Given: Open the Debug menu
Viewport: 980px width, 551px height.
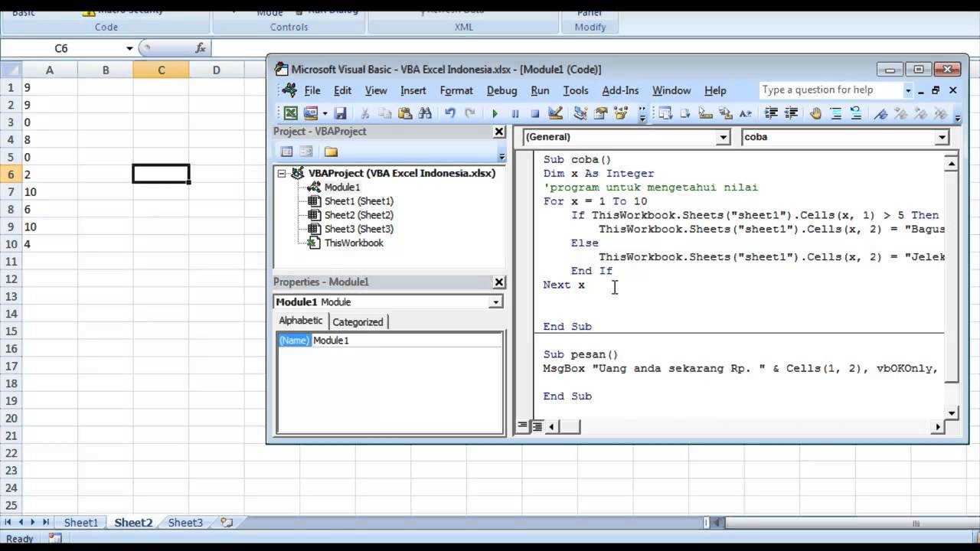Looking at the screenshot, I should [501, 90].
